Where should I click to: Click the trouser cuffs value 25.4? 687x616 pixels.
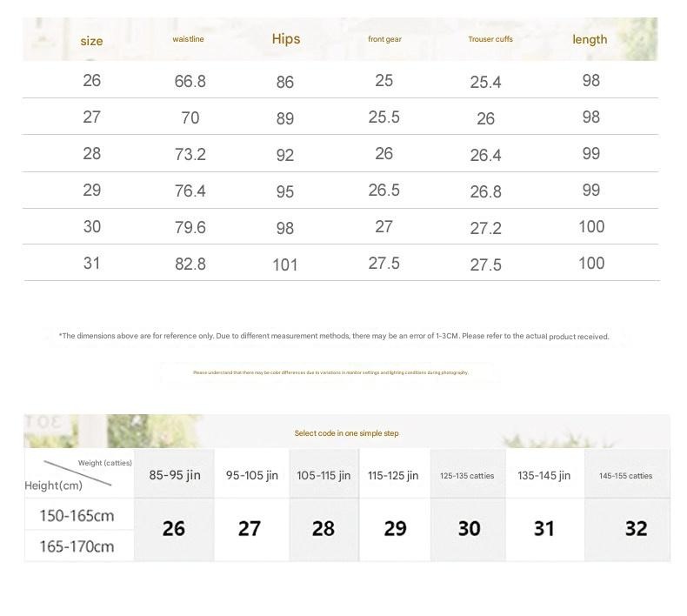coord(485,83)
